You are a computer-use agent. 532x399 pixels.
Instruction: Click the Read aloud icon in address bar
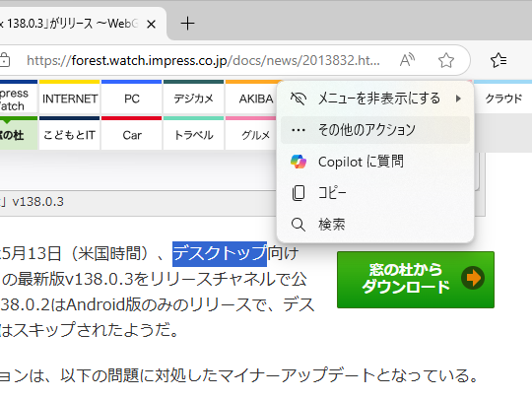407,60
